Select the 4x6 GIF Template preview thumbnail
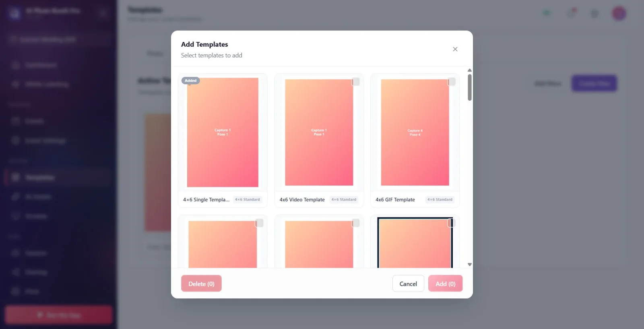This screenshot has height=329, width=644. click(415, 132)
